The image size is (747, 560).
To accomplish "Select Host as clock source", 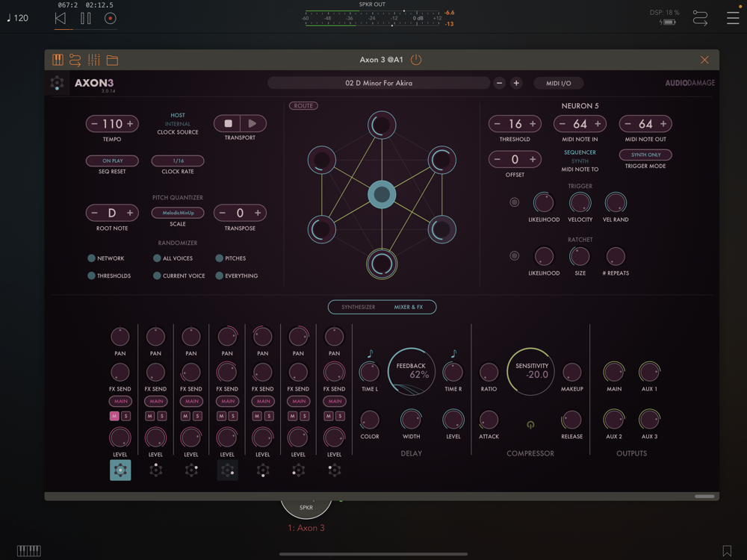I will 178,115.
